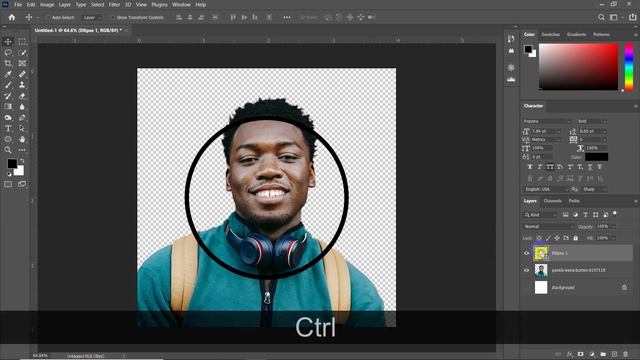Open blend mode Normal dropdown
Viewport: 640px width, 360px height.
point(548,227)
